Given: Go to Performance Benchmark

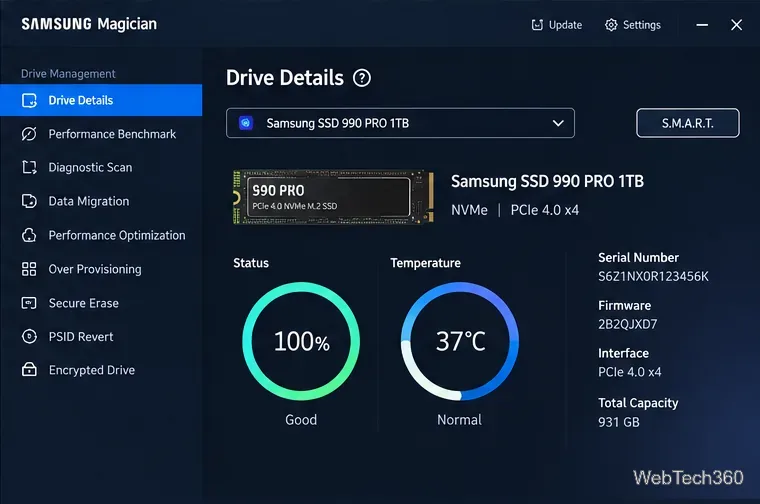Looking at the screenshot, I should point(101,134).
